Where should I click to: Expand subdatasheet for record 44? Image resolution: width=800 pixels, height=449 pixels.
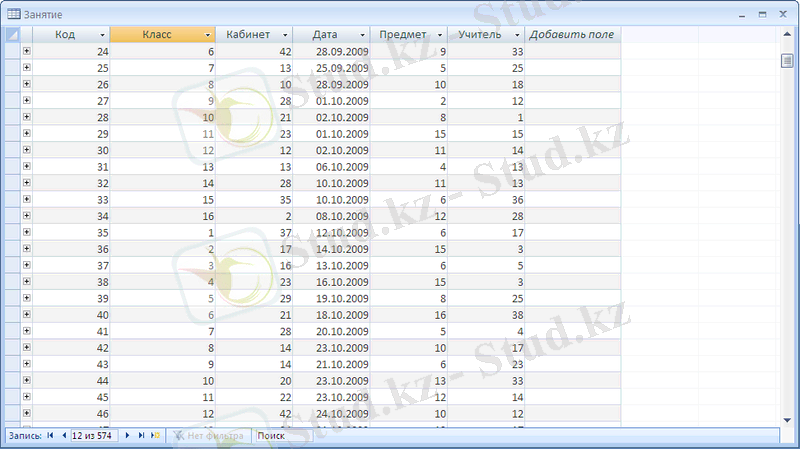point(27,380)
